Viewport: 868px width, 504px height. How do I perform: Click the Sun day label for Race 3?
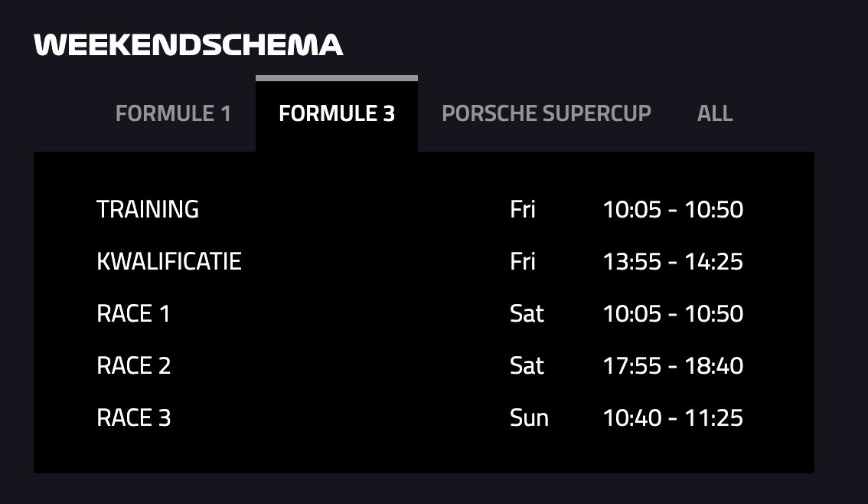[x=529, y=417]
